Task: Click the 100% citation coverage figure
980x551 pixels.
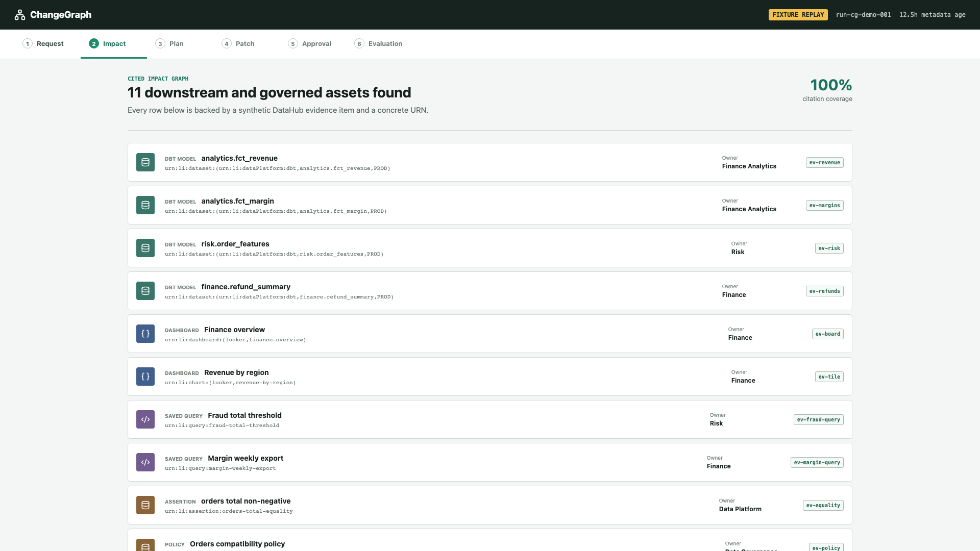Action: (x=831, y=85)
